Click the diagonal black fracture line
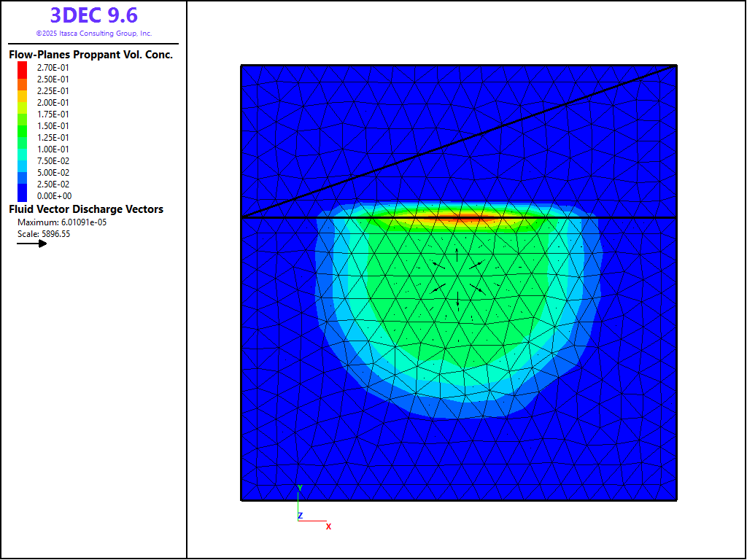The width and height of the screenshot is (747, 560). (460, 141)
